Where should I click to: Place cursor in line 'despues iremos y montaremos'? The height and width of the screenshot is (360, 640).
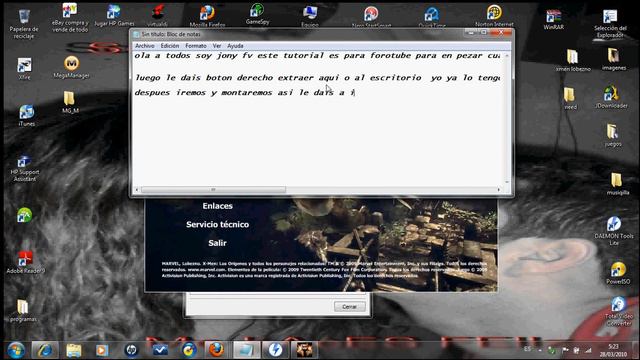(245, 93)
